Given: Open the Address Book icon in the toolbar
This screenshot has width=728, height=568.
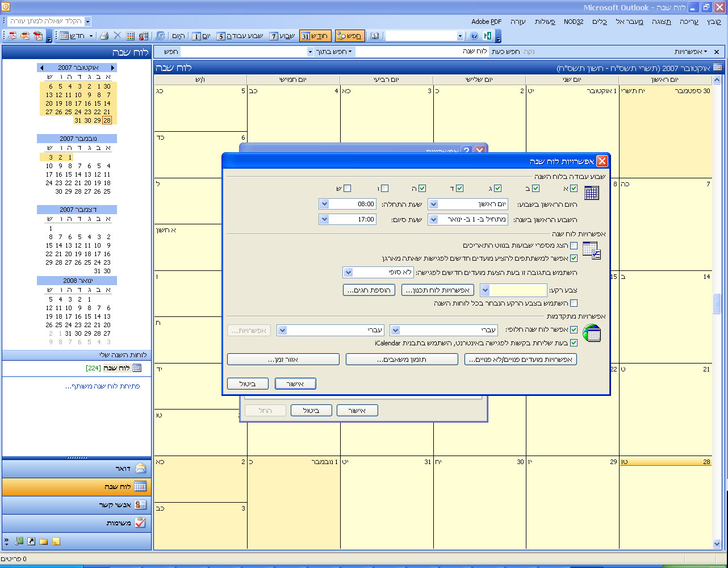Looking at the screenshot, I should (x=374, y=36).
